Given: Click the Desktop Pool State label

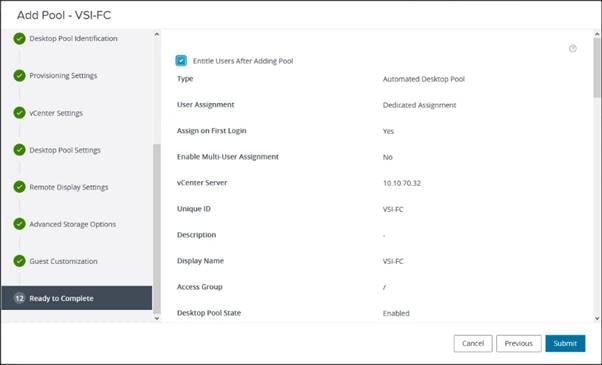Looking at the screenshot, I should pos(209,313).
